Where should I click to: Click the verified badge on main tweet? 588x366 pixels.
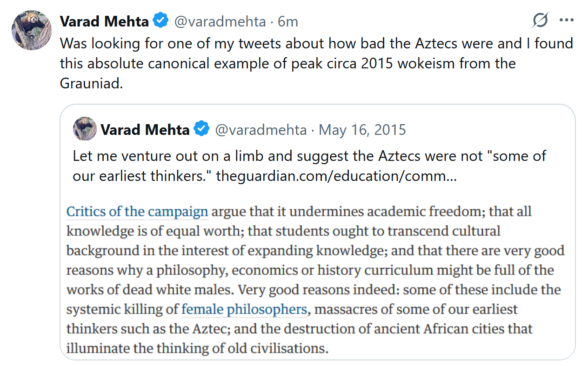point(161,21)
